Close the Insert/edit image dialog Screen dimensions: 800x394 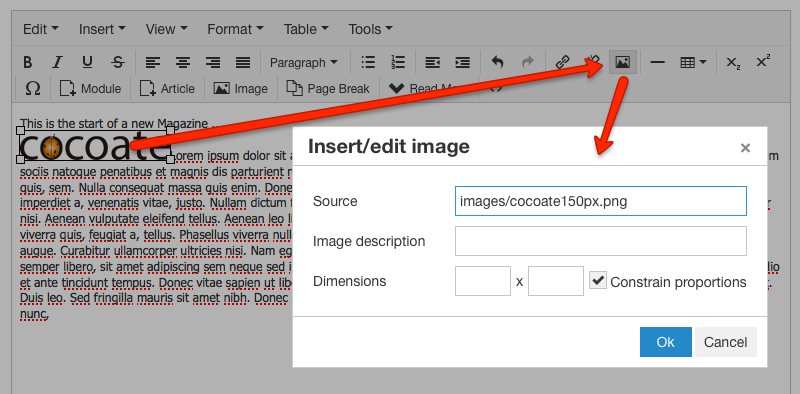coord(745,148)
